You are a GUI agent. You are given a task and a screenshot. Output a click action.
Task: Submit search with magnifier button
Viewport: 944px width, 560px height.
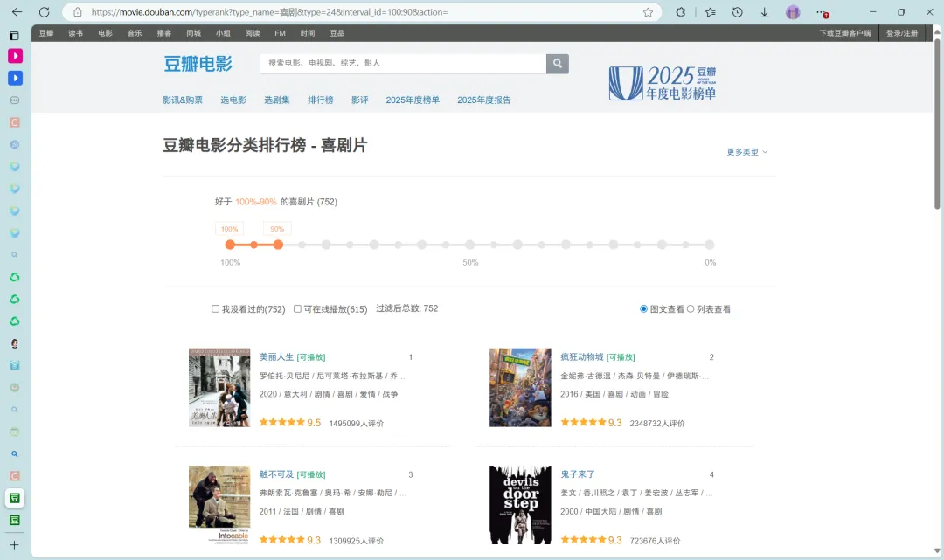(x=558, y=63)
